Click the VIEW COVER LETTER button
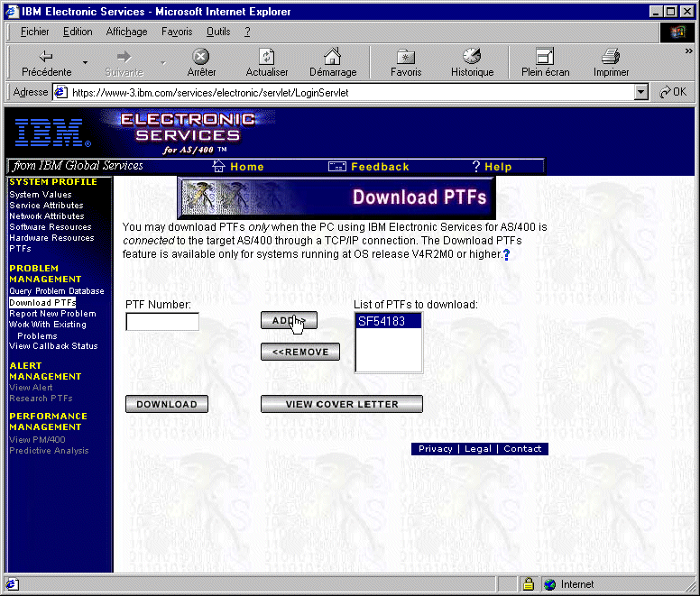Screen dimensions: 700x596 tap(342, 404)
